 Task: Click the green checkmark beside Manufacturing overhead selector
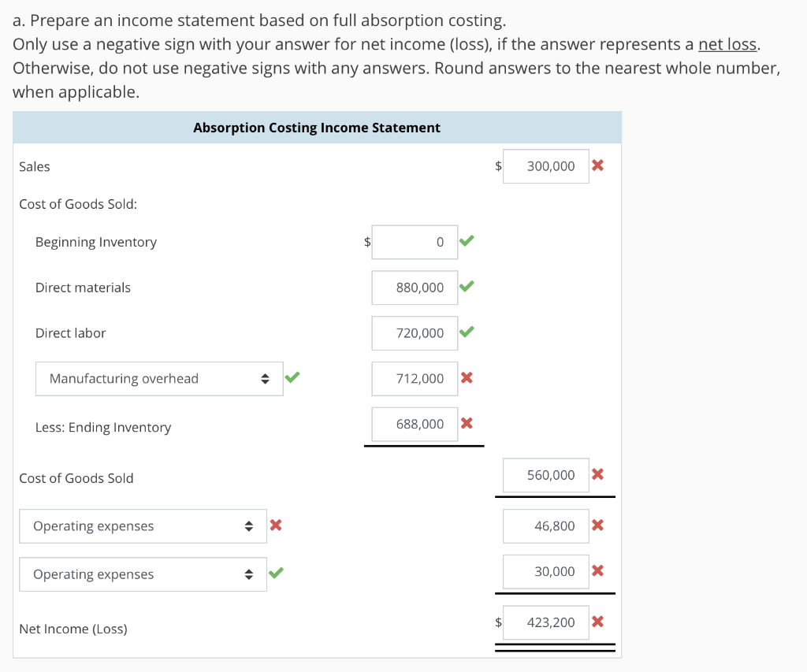tap(292, 377)
